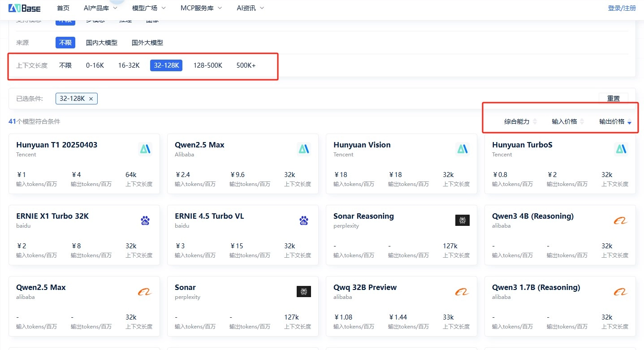This screenshot has height=350, width=644.
Task: Click the Hunyuan TurboS logo icon
Action: pos(621,149)
